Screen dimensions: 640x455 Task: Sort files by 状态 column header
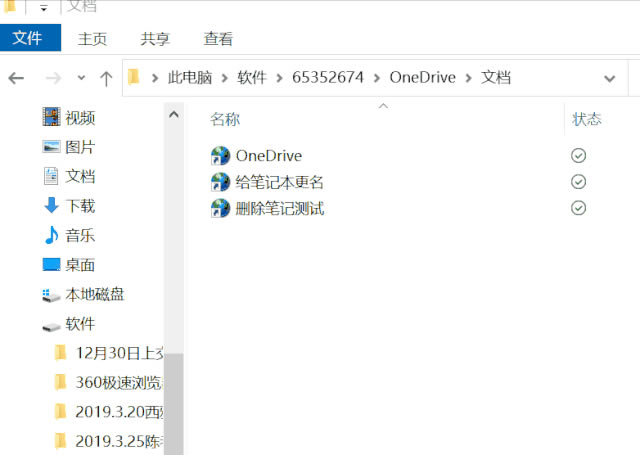(x=587, y=119)
